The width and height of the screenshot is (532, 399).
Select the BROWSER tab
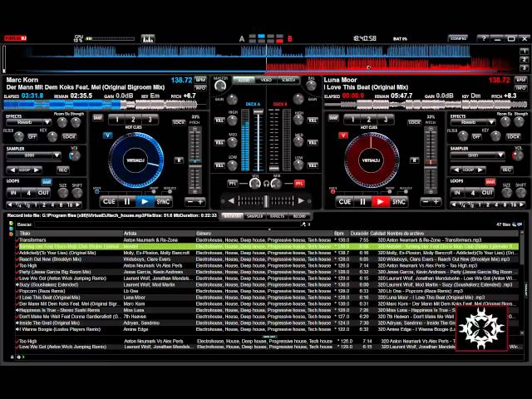pos(233,216)
